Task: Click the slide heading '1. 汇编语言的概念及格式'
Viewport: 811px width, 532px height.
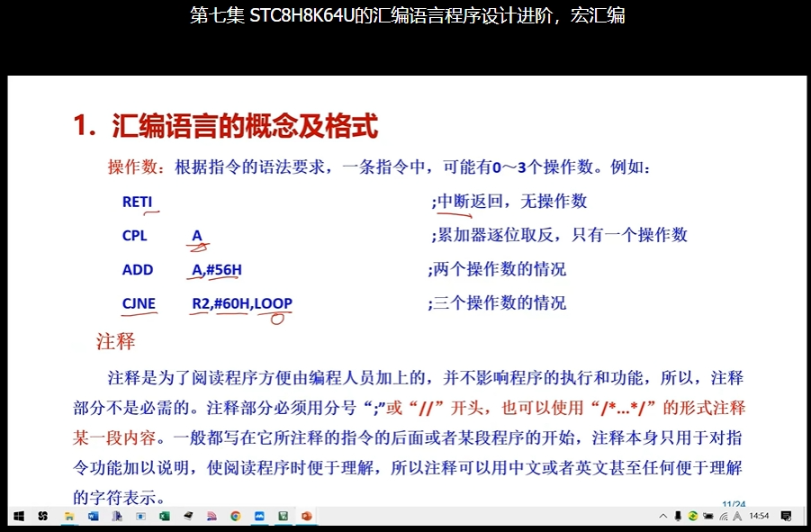Action: click(x=226, y=126)
